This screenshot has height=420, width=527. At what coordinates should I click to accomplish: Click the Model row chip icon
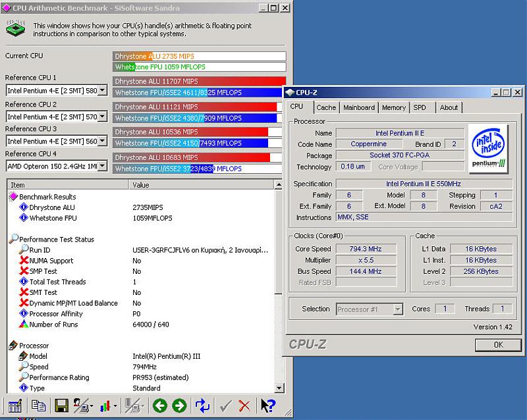[24, 356]
